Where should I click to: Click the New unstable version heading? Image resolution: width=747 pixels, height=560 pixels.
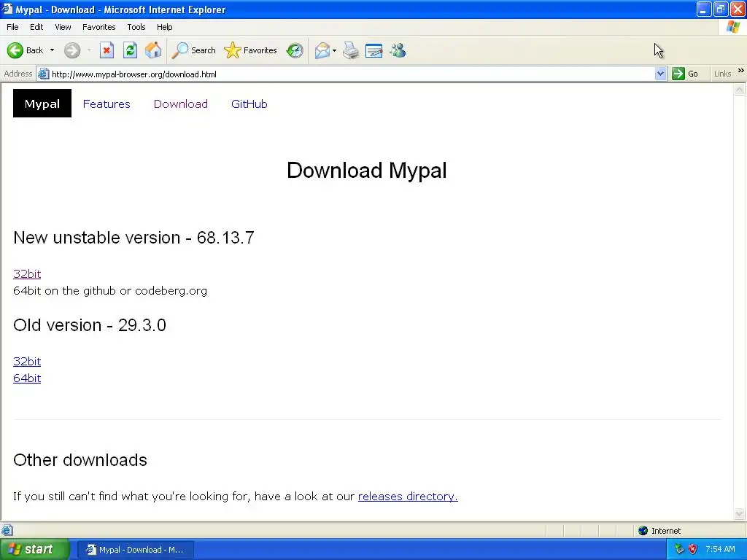coord(134,237)
